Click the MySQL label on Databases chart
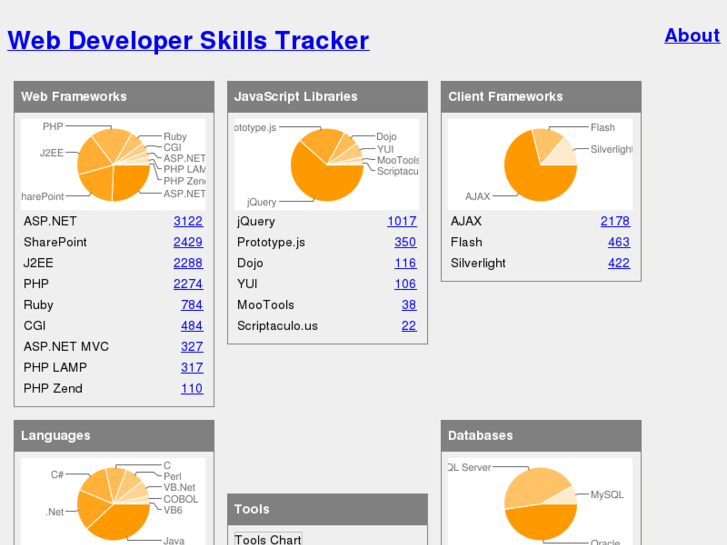Image resolution: width=727 pixels, height=545 pixels. point(607,495)
